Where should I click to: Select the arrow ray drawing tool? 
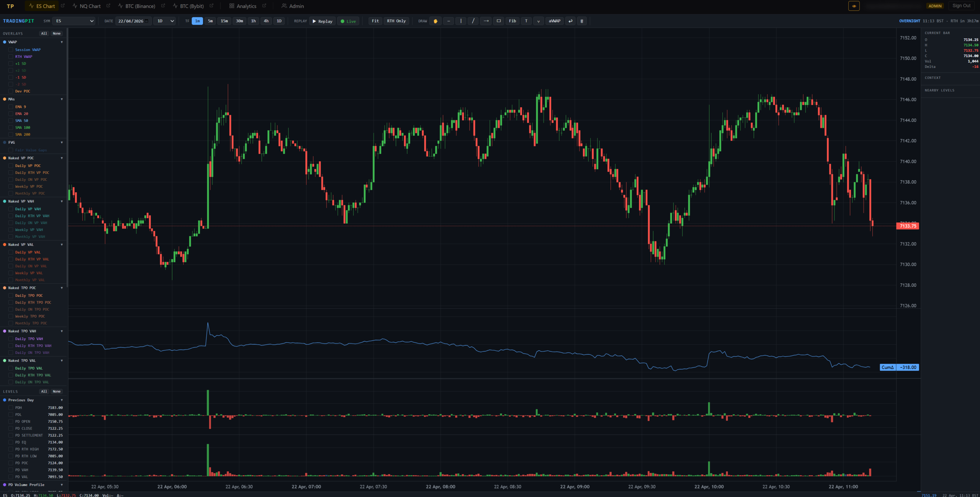(x=486, y=21)
